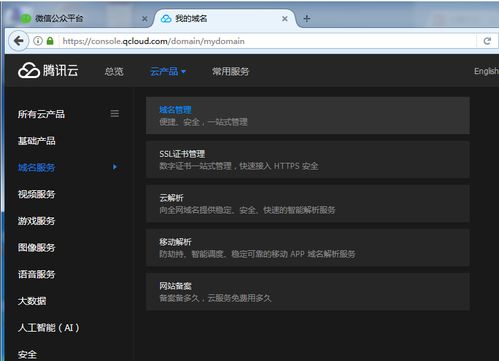Close the 微信公众平台 tab
This screenshot has height=361, width=499.
145,19
